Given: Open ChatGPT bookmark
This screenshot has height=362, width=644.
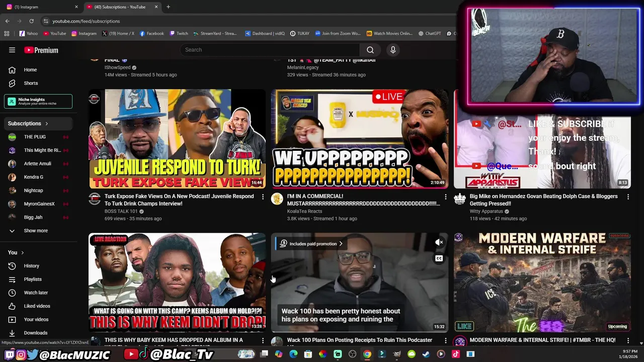Looking at the screenshot, I should pyautogui.click(x=429, y=34).
